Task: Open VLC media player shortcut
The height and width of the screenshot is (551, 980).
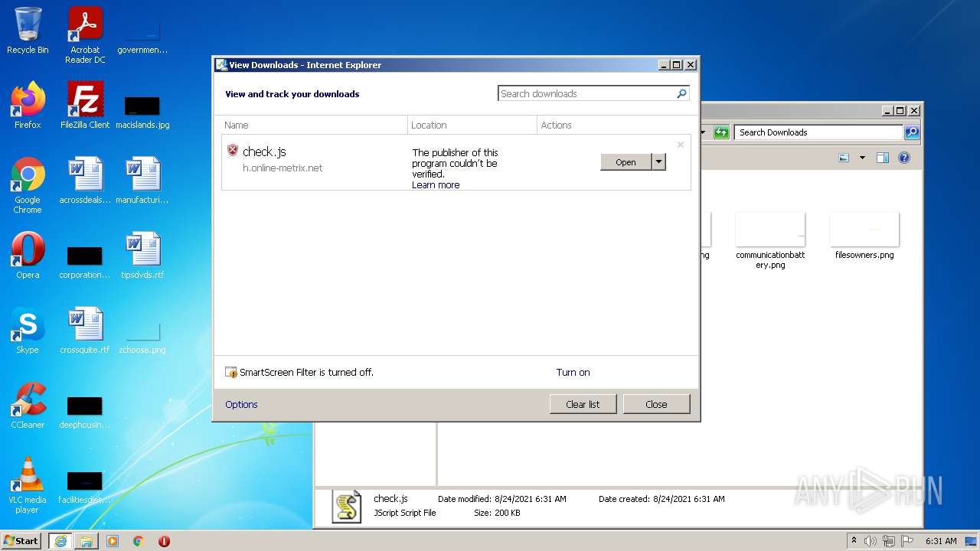Action: [28, 485]
